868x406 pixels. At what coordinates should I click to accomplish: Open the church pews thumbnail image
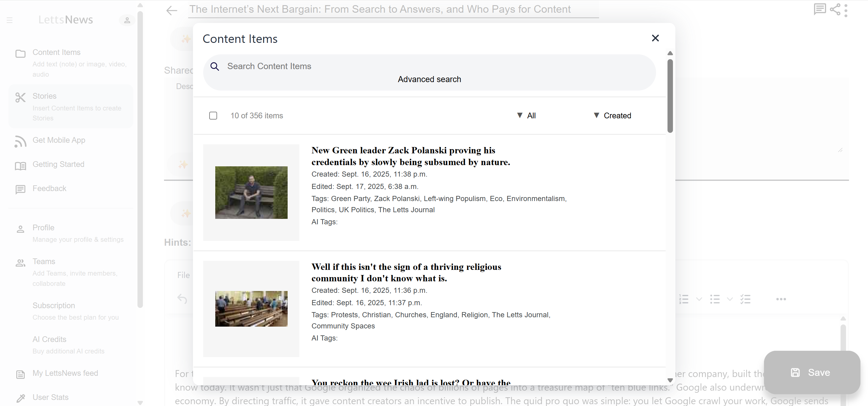[x=251, y=309]
